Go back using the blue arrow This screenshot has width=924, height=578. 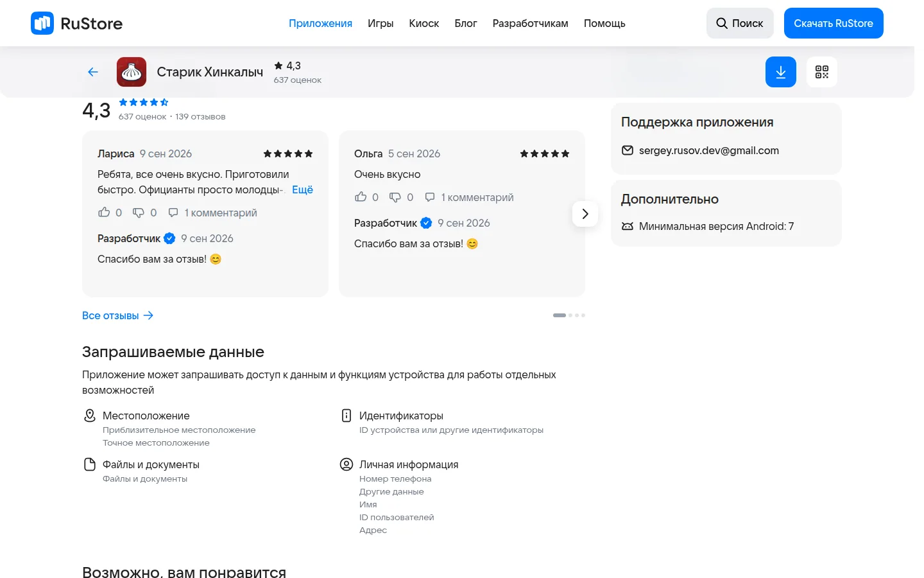coord(93,72)
